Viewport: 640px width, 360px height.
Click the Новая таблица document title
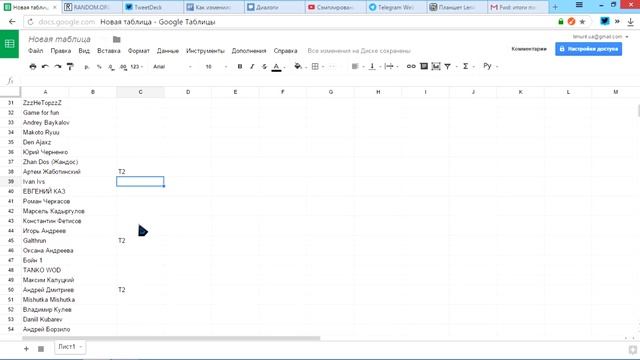[x=59, y=39]
